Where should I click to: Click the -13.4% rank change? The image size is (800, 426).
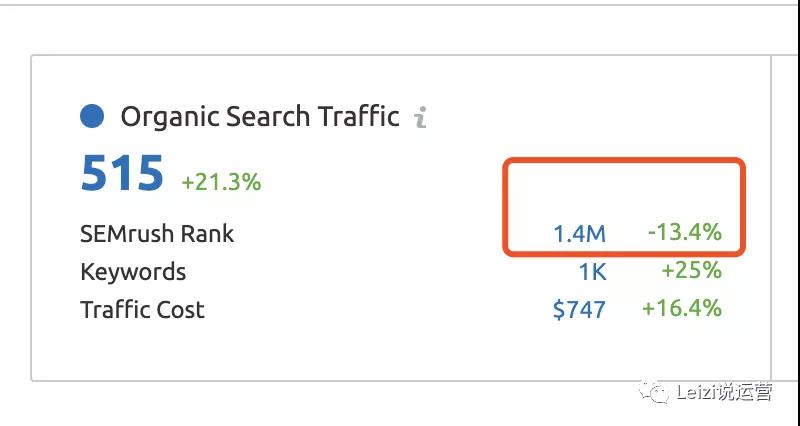click(685, 233)
